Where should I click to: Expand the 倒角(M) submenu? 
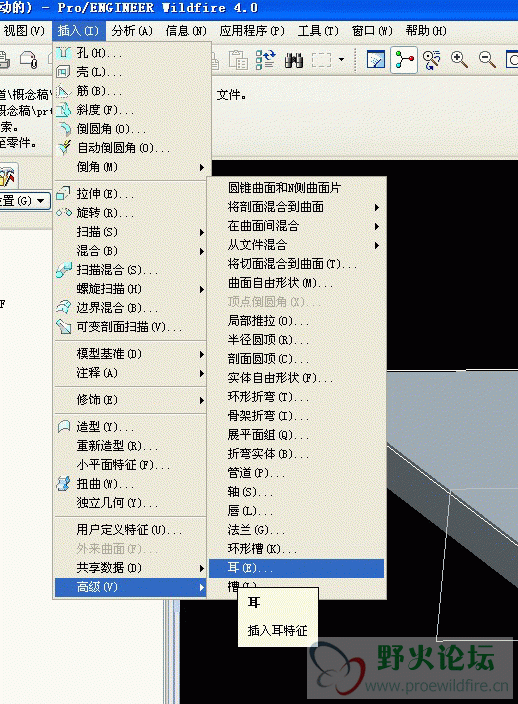point(131,167)
